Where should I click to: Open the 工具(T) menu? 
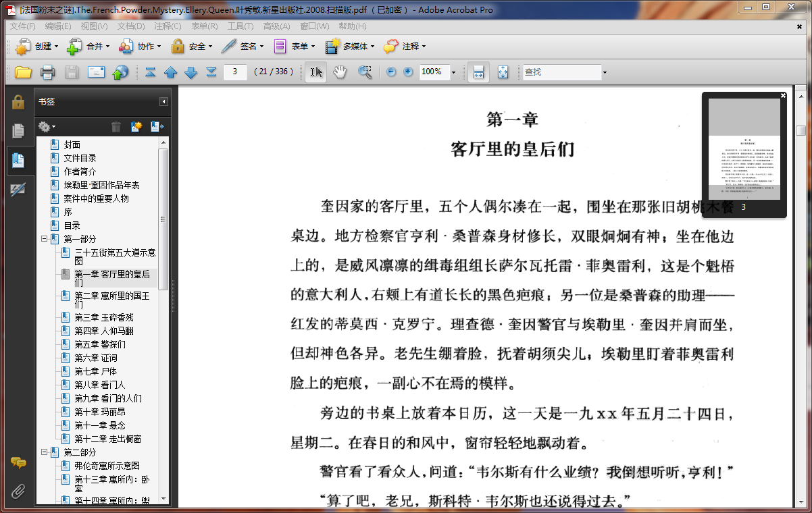240,26
